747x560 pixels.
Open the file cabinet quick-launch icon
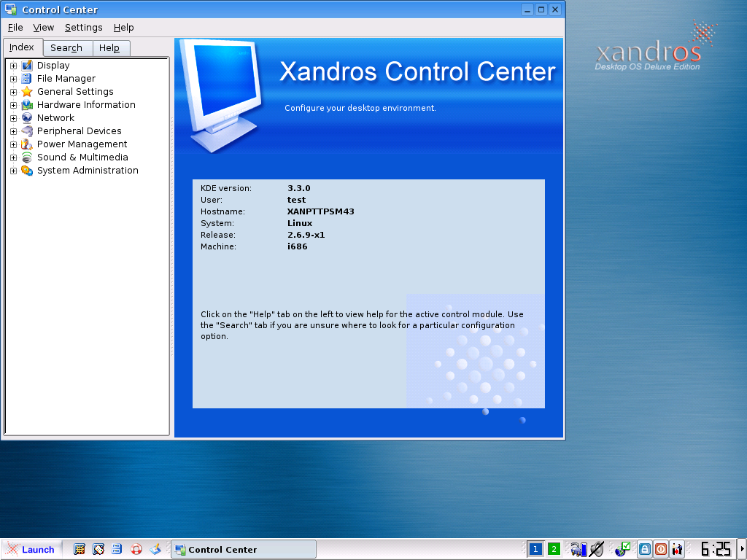click(117, 550)
